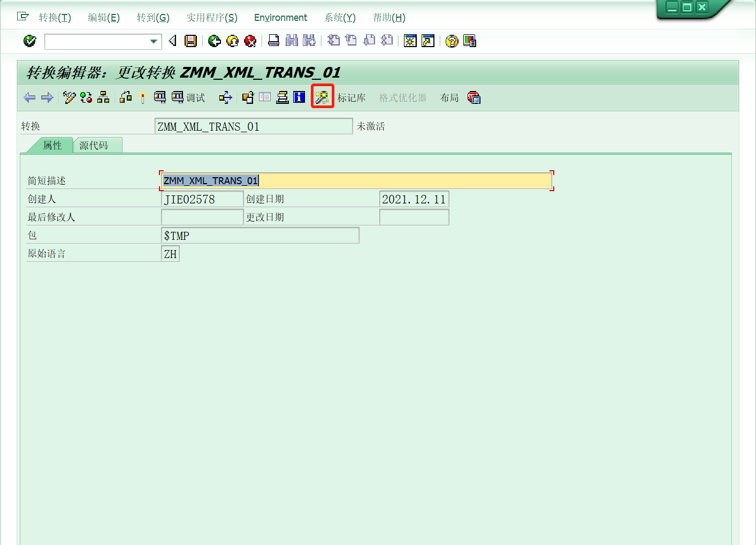The width and height of the screenshot is (756, 545).
Task: Open the highlighted pattern wizard icon
Action: (x=322, y=97)
